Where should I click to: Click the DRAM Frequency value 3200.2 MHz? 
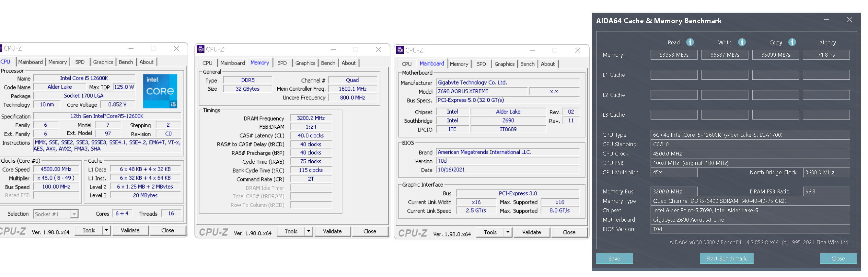(x=311, y=118)
